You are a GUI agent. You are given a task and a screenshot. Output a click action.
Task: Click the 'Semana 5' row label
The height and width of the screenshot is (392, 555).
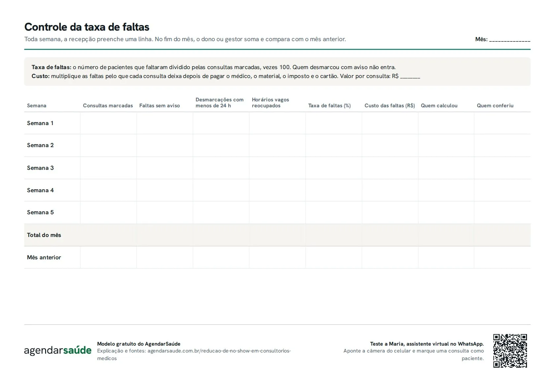coord(40,212)
